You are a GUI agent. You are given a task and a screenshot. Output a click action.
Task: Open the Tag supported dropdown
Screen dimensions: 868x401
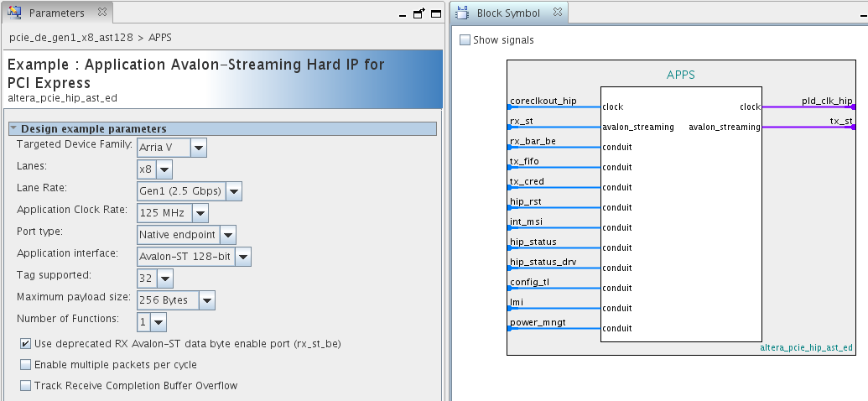pos(165,279)
